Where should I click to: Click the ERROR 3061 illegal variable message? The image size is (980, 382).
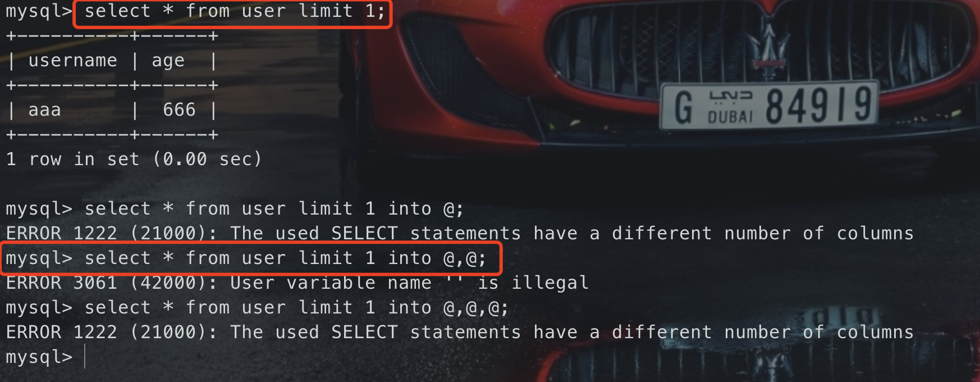[297, 283]
